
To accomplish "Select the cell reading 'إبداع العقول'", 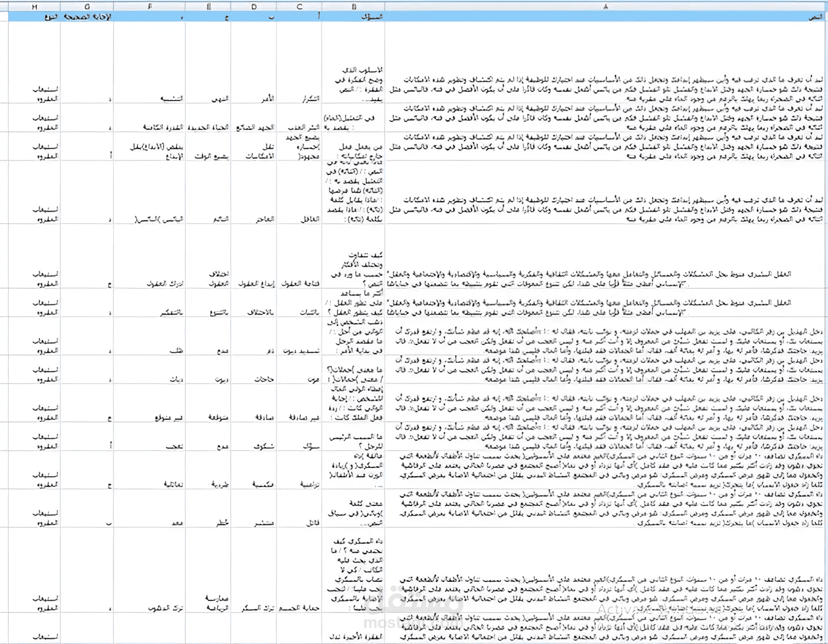I will point(254,256).
